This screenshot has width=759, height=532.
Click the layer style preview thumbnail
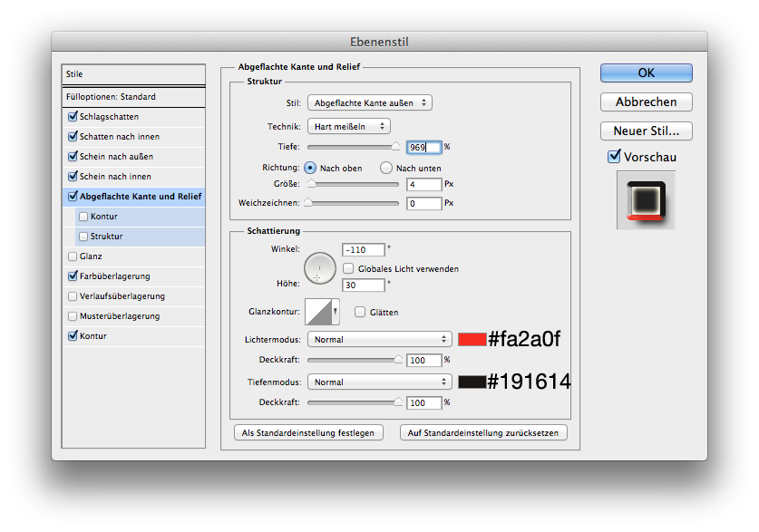click(x=646, y=200)
